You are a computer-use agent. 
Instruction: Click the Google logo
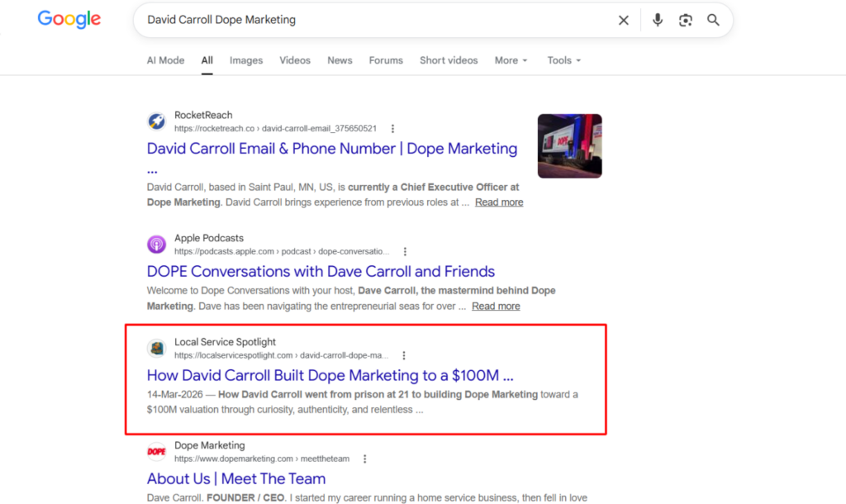(69, 20)
